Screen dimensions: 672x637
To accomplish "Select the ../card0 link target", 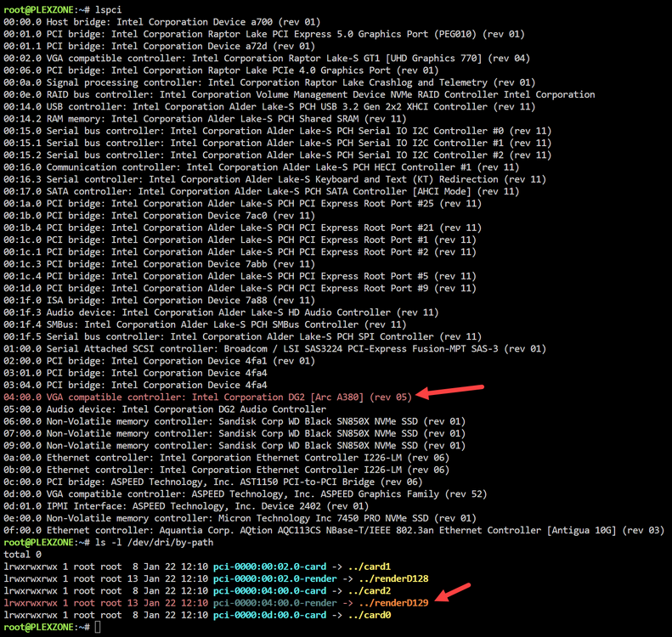I will pos(370,615).
